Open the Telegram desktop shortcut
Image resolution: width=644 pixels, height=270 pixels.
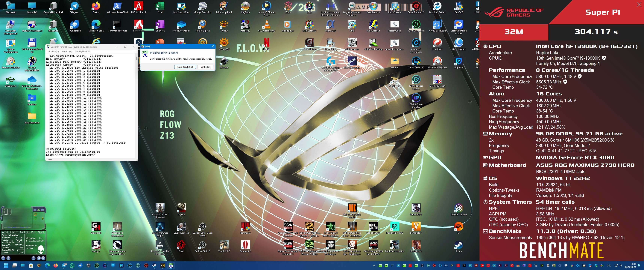[75, 7]
